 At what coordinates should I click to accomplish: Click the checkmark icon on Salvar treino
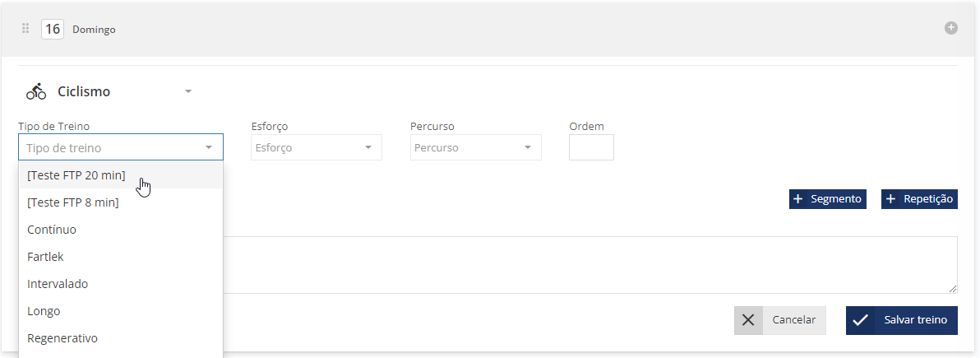coord(861,320)
